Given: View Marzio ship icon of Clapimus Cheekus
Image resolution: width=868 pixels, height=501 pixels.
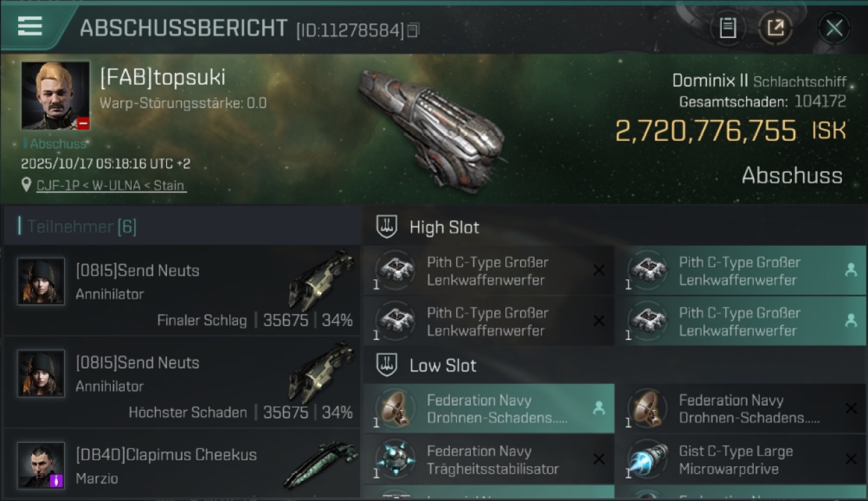Looking at the screenshot, I should pyautogui.click(x=320, y=463).
